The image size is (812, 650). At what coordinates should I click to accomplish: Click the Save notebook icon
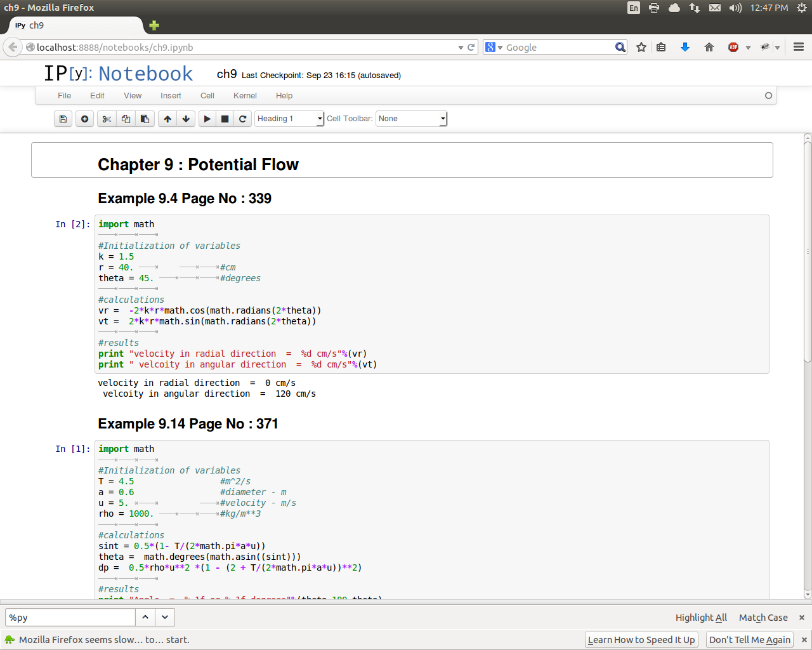pos(63,119)
